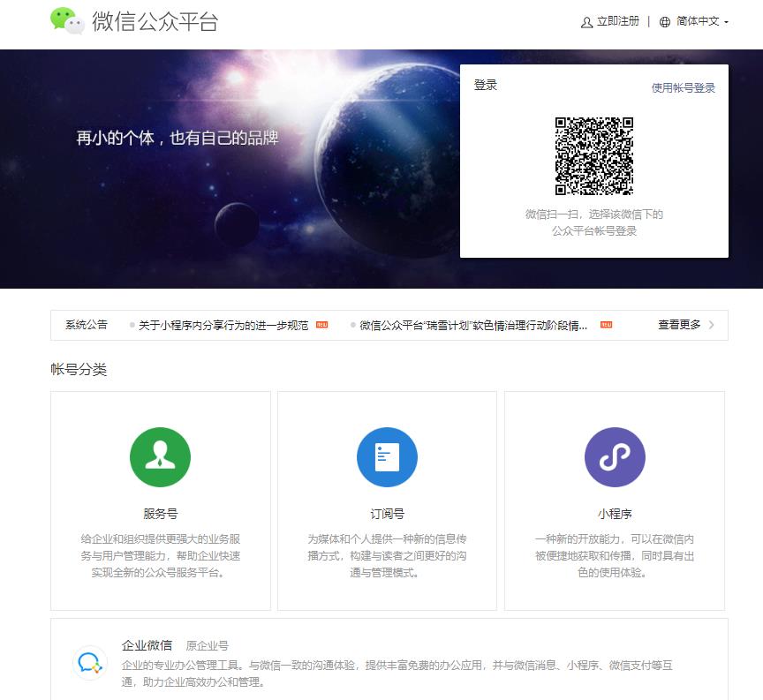Viewport: 763px width, 700px height.
Task: Expand the 简体中文 language dropdown
Action: pos(699,21)
